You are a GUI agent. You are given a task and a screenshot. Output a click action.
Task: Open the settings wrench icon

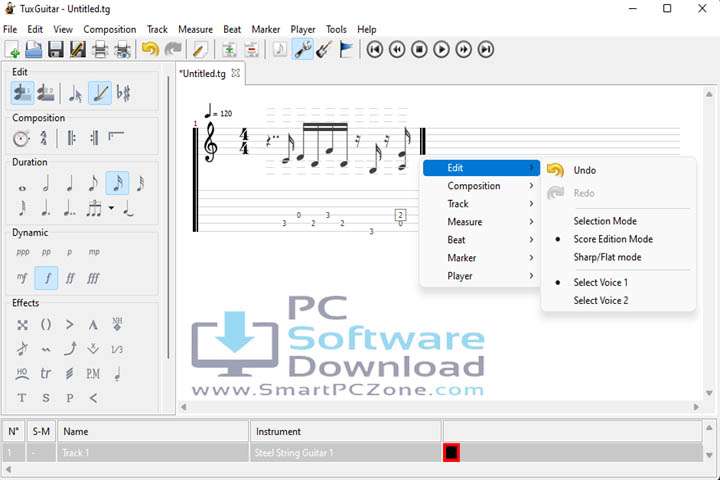[x=303, y=49]
